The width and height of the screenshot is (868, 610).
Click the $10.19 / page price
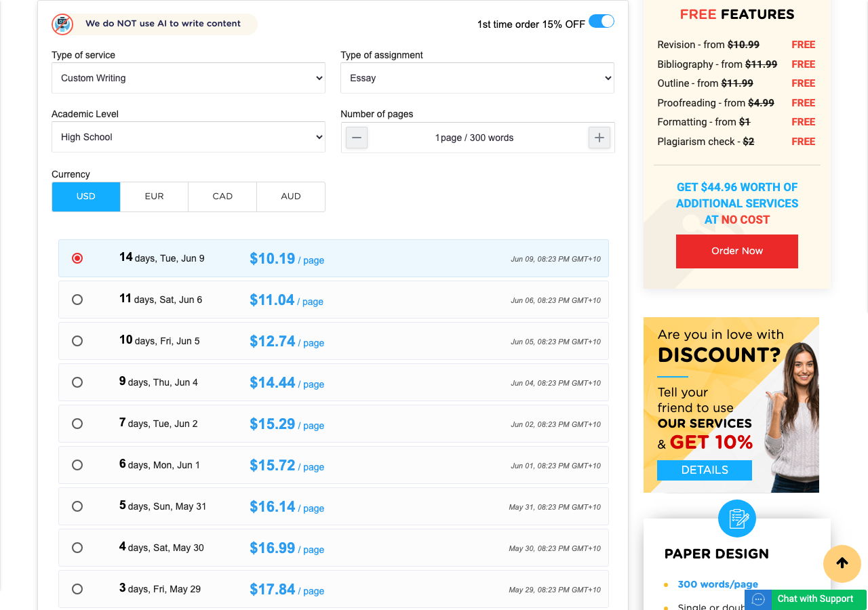287,258
